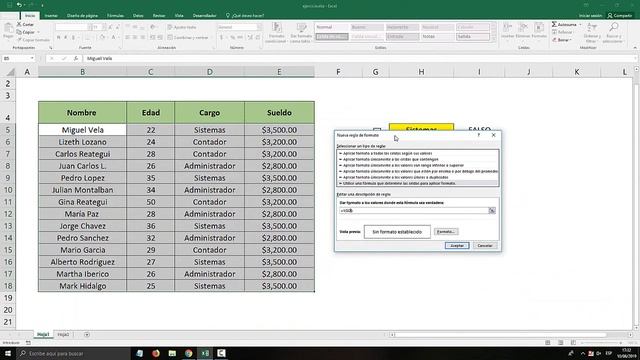Open Excel from the Windows taskbar
The width and height of the screenshot is (640, 360).
pos(205,353)
